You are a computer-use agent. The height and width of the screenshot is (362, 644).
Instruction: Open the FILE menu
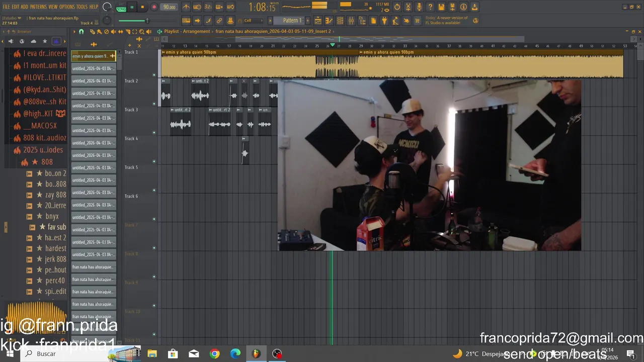pyautogui.click(x=6, y=7)
